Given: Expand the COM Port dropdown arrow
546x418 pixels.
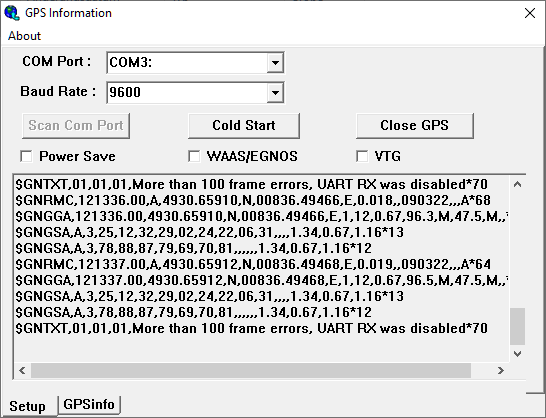Looking at the screenshot, I should pos(275,63).
